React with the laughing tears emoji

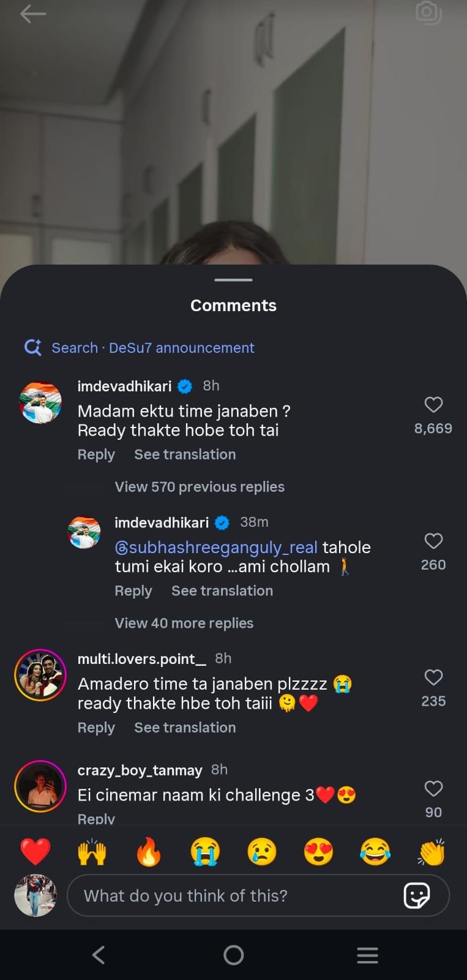tap(375, 851)
